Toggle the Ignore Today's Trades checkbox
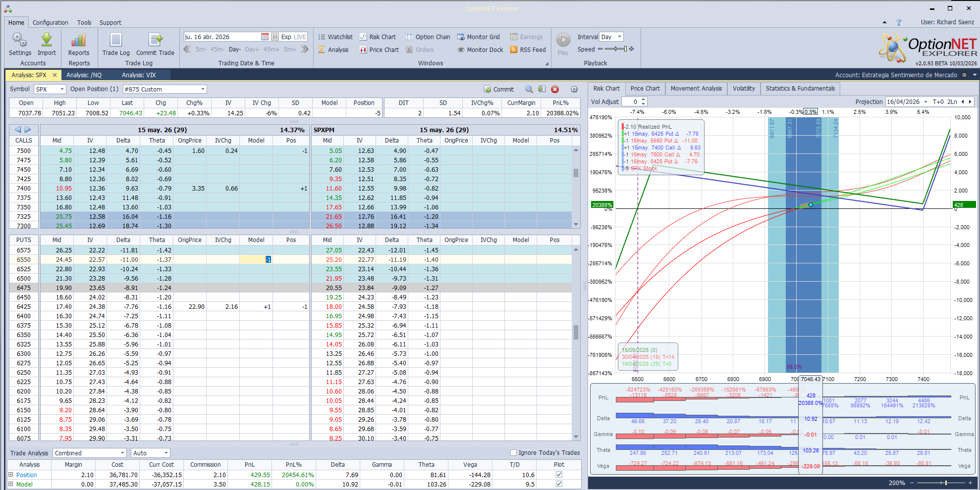Viewport: 980px width, 490px height. point(513,452)
